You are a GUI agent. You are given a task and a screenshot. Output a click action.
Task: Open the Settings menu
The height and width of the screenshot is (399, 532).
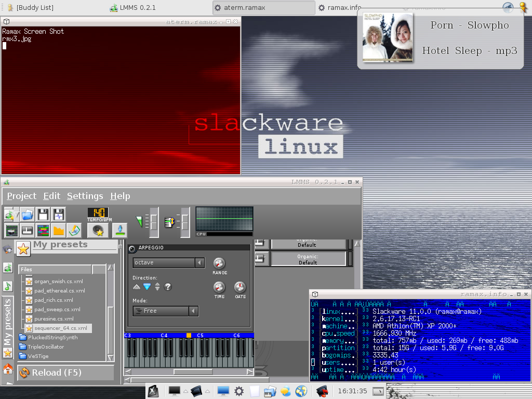tap(85, 196)
